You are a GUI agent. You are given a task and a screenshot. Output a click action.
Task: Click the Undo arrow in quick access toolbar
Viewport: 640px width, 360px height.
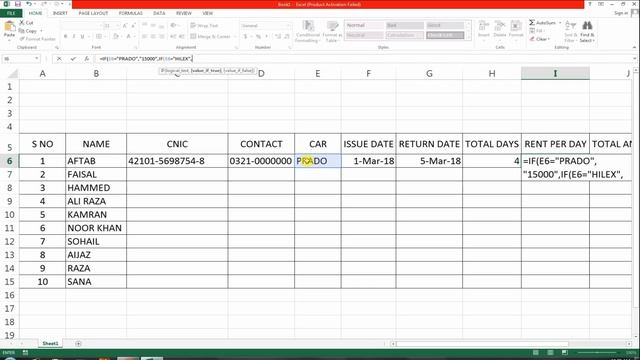pos(29,4)
